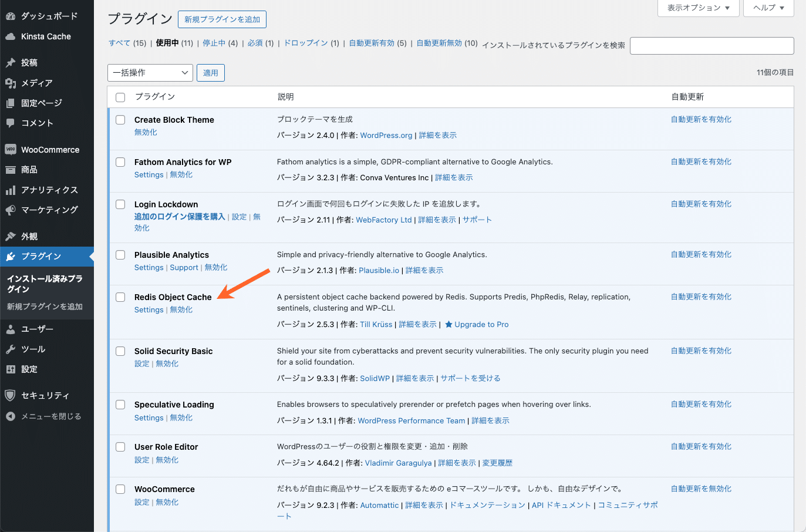Click the マーケティング megaphone icon
The image size is (806, 532).
[11, 210]
